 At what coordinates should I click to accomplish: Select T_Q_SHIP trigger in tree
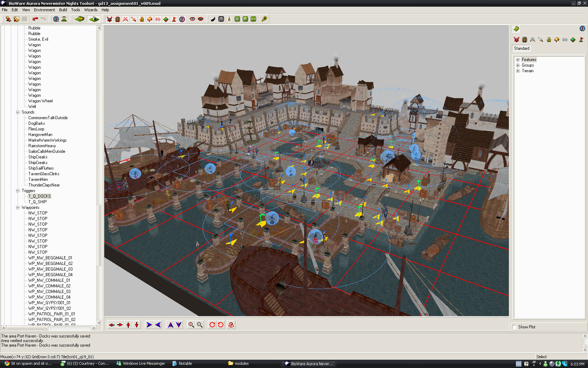(37, 202)
